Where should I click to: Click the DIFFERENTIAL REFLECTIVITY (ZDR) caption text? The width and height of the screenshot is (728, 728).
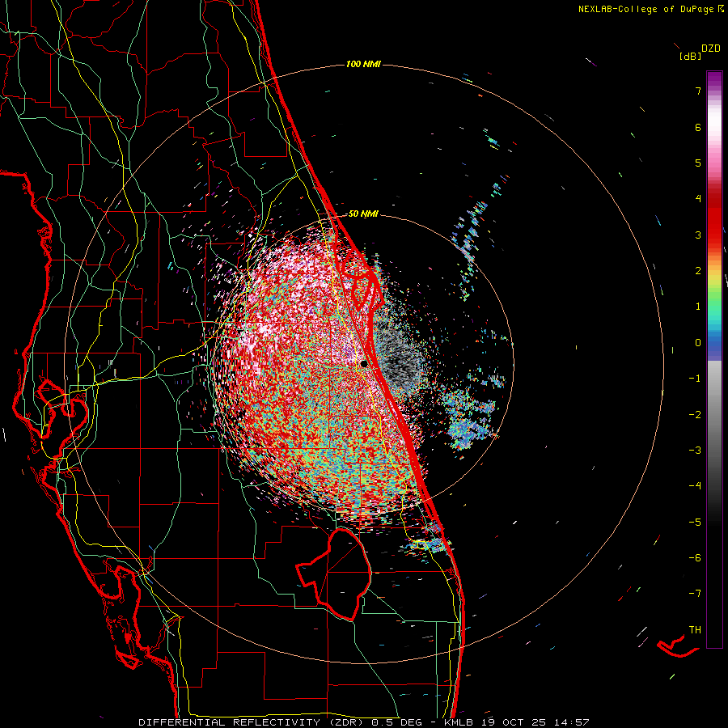click(x=252, y=722)
